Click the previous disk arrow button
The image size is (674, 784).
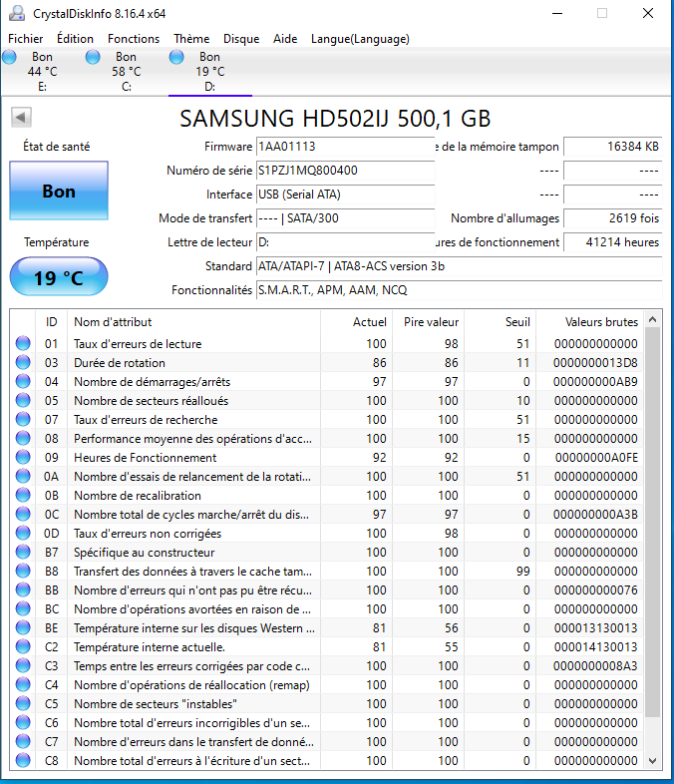(x=20, y=118)
